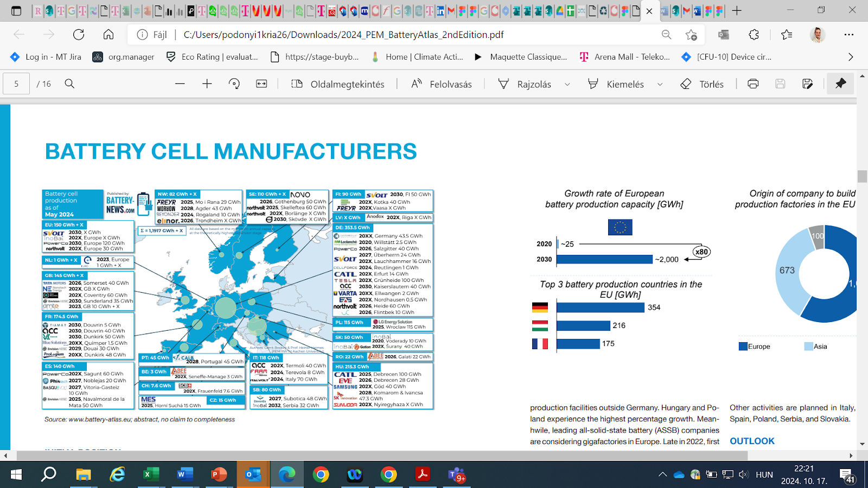
Task: Show hidden system tray icons
Action: point(662,475)
